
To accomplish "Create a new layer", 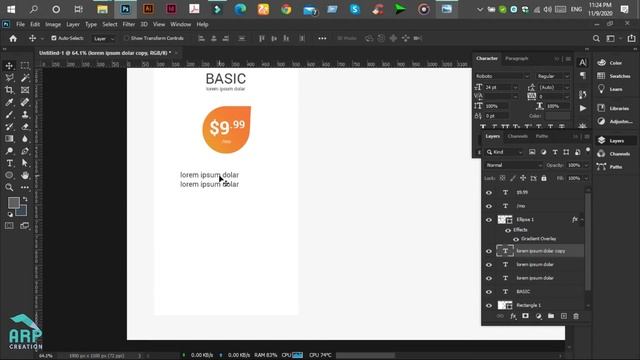I will (x=564, y=316).
